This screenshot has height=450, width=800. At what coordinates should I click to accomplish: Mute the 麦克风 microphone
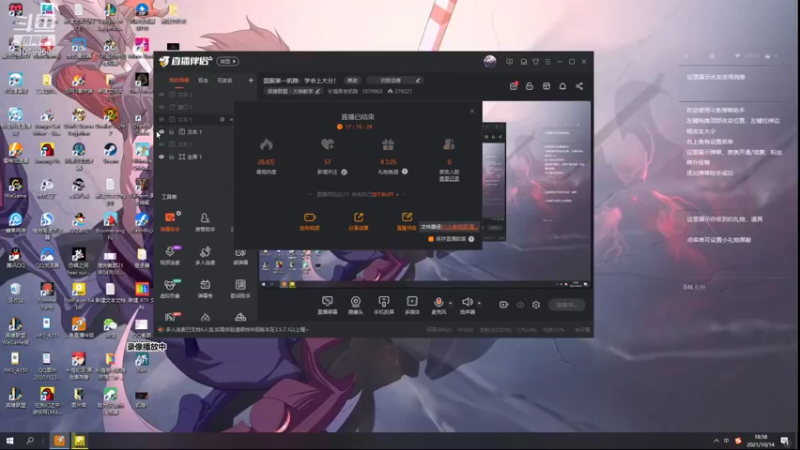pos(438,305)
